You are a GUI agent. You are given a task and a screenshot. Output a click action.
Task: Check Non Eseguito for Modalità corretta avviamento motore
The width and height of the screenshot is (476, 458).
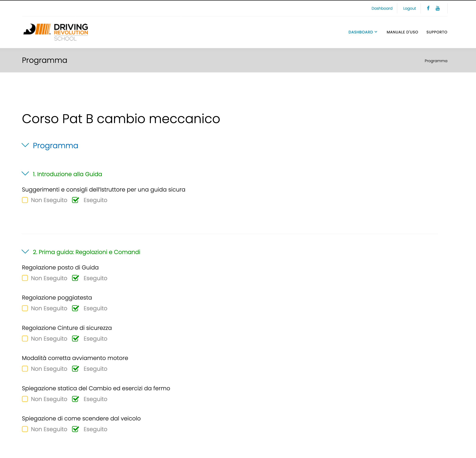[25, 369]
